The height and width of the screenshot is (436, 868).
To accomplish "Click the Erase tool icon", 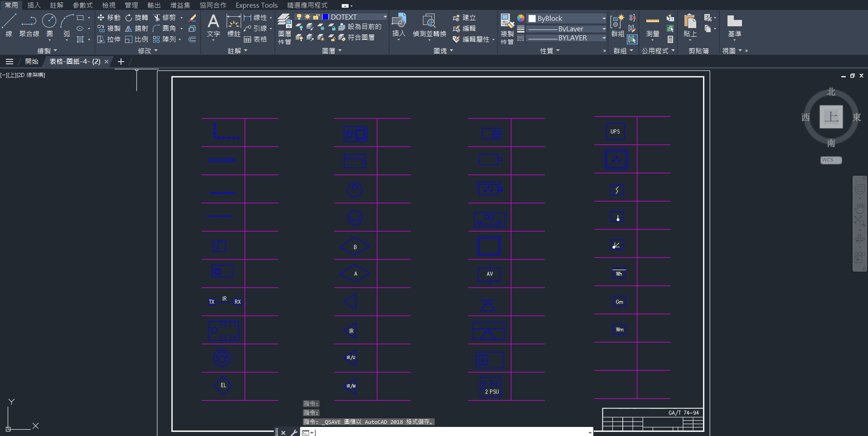I will click(x=192, y=18).
